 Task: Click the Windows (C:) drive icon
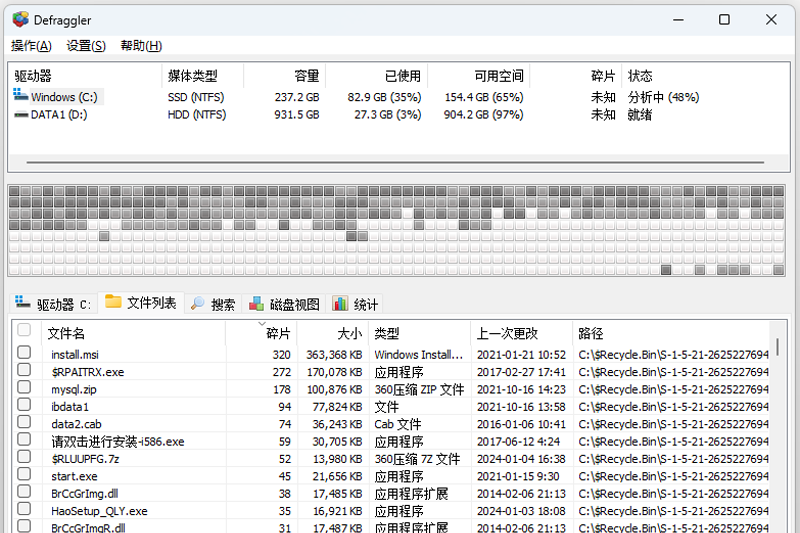[20, 95]
